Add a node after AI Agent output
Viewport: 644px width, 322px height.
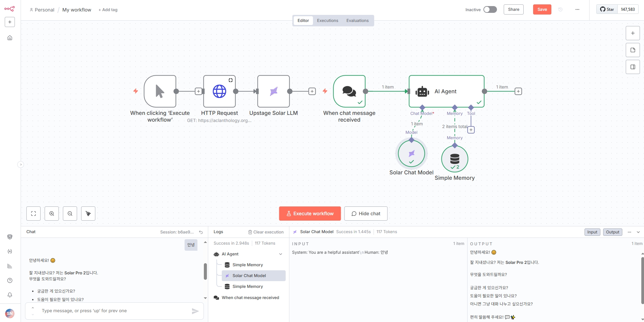(518, 91)
